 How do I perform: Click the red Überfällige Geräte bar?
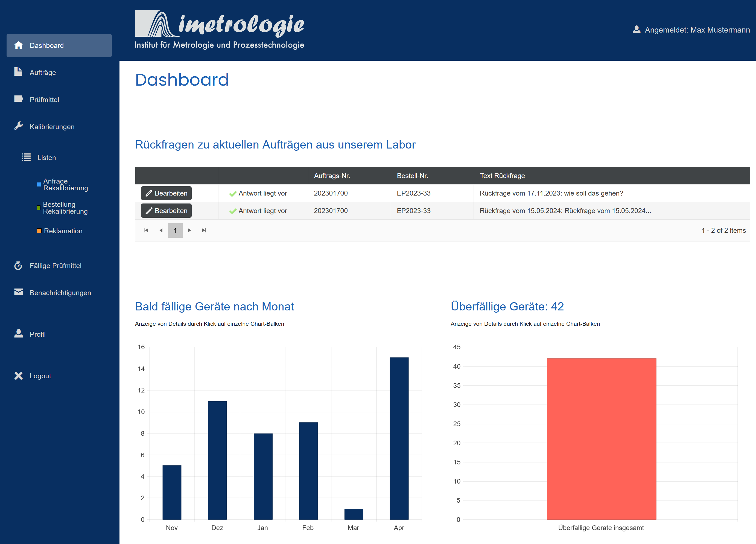(x=601, y=439)
